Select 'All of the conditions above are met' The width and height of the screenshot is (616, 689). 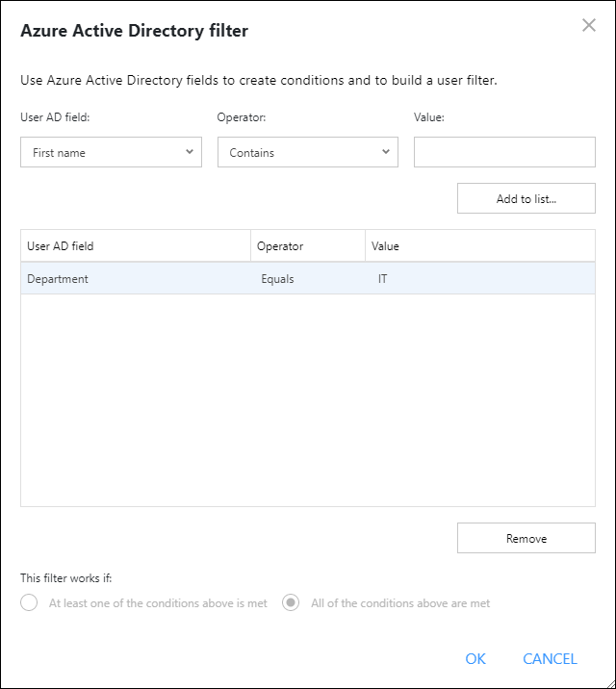point(291,602)
